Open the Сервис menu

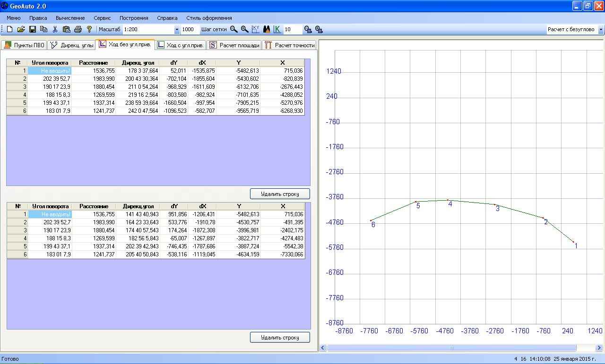pyautogui.click(x=102, y=18)
